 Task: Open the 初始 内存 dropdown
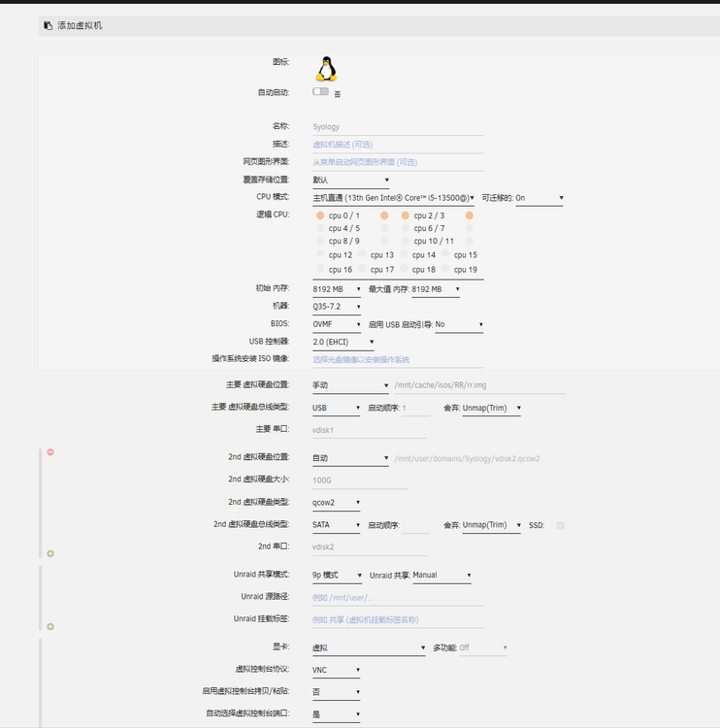337,289
